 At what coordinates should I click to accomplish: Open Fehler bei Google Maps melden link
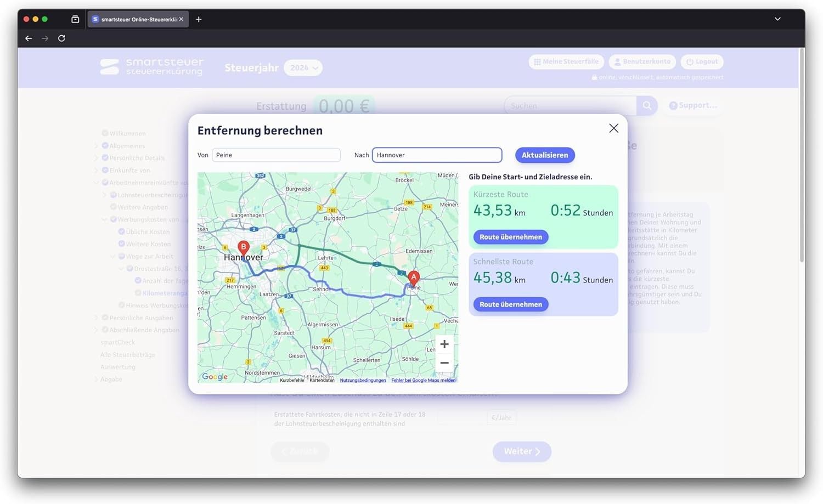pos(423,380)
